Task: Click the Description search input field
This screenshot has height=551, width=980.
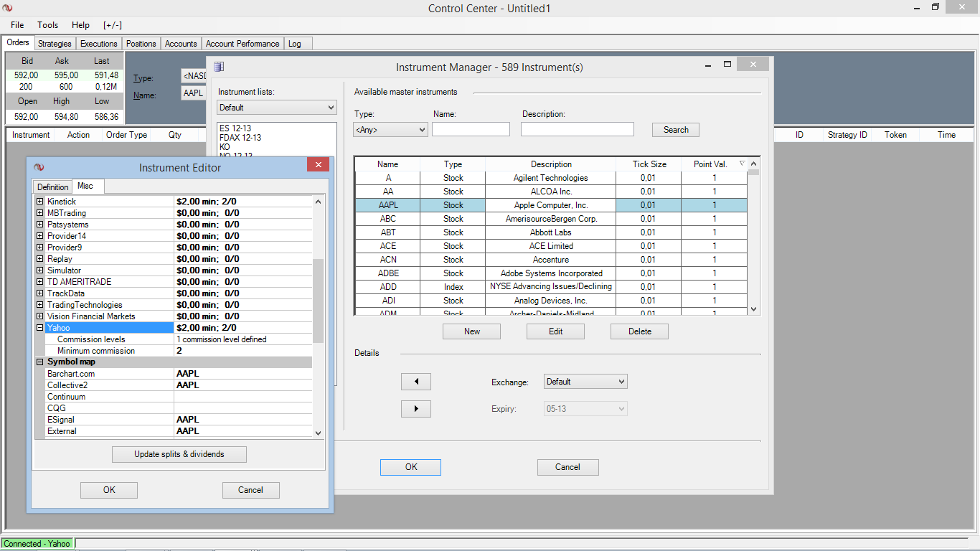Action: (577, 130)
